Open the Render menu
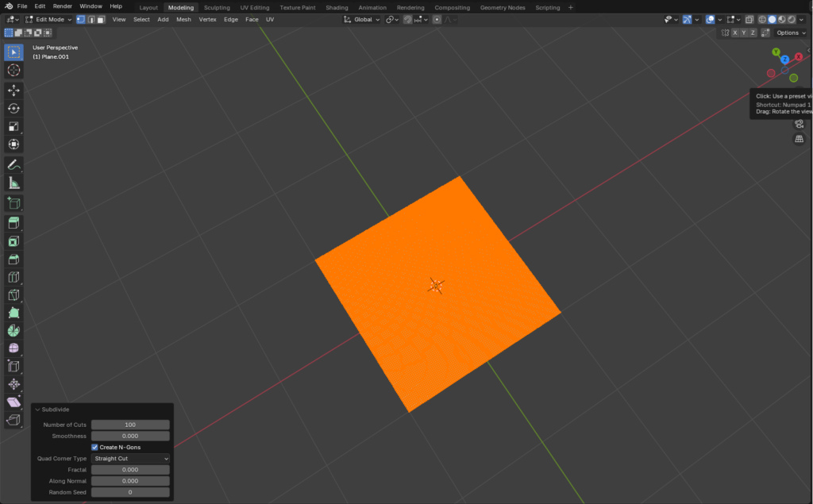 (x=62, y=6)
